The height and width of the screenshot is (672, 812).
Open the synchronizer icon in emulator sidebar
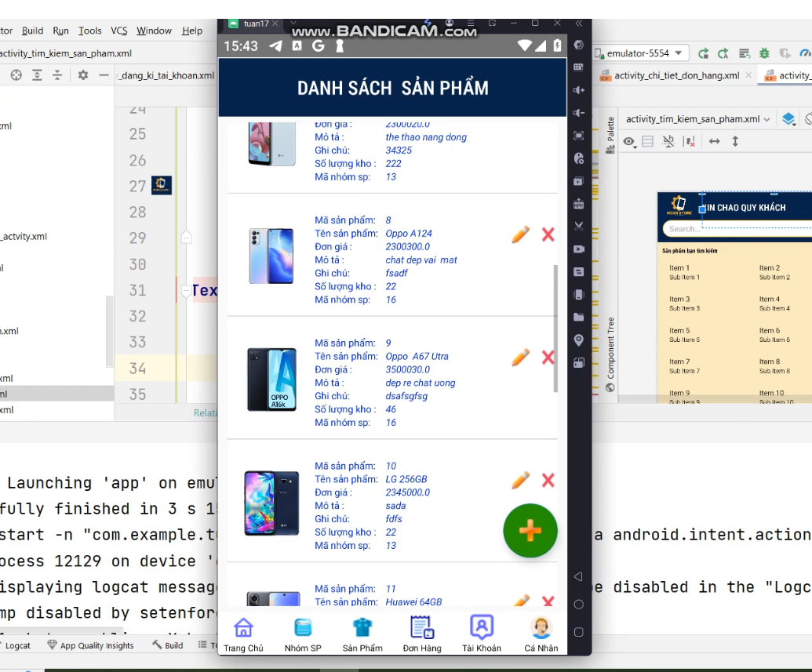tap(579, 272)
